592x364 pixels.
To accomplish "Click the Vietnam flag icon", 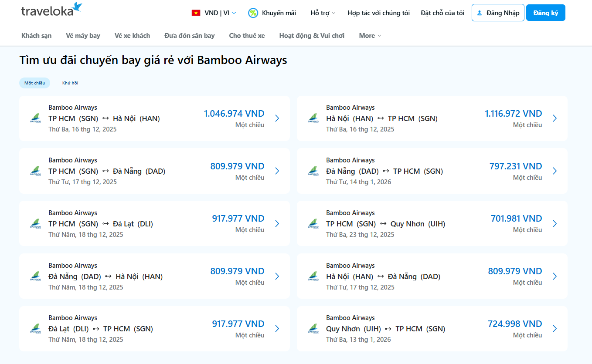I will [196, 13].
